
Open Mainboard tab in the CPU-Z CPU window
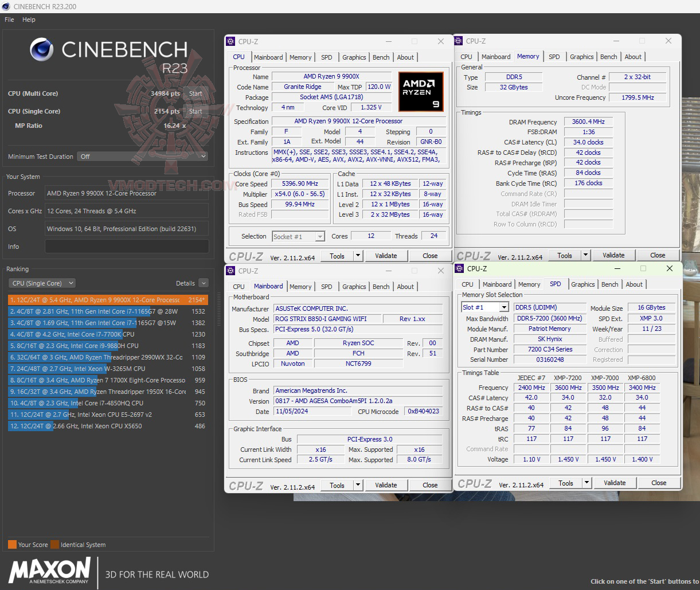[x=268, y=57]
